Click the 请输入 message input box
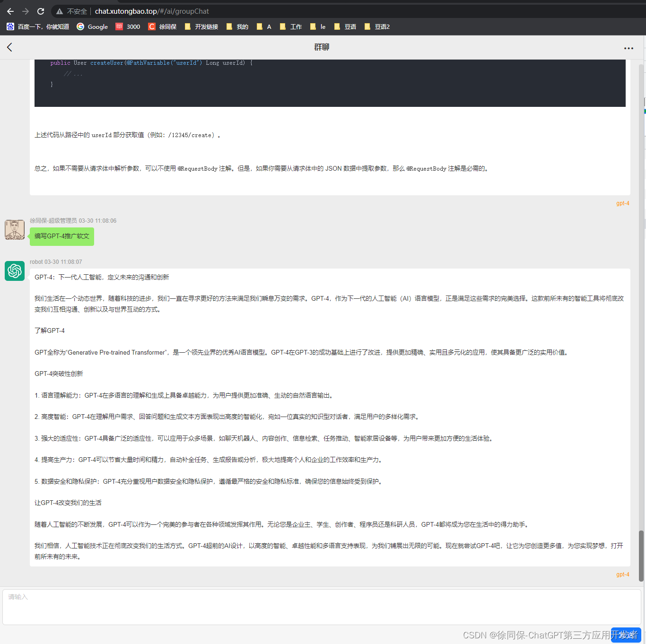646x644 pixels. [x=322, y=607]
